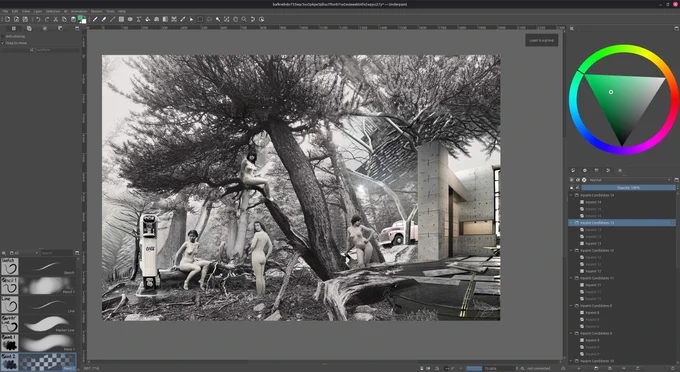Select the Rectangular selection tool
The image size is (680, 372).
(200, 20)
